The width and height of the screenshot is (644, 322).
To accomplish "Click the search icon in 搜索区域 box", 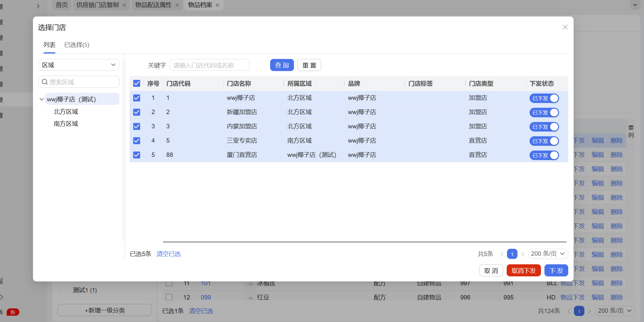I will click(45, 82).
